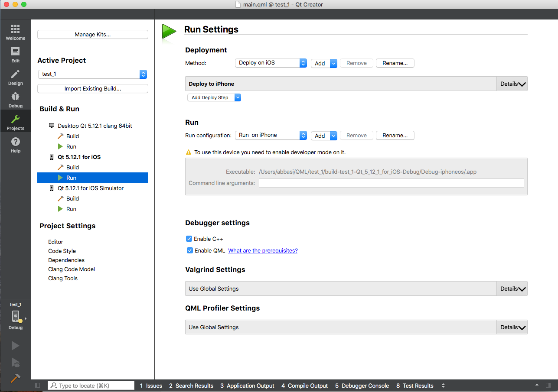Select highlighted Run under Qt 5.12.1 for iOS
Screen dimensions: 558x392
point(93,178)
